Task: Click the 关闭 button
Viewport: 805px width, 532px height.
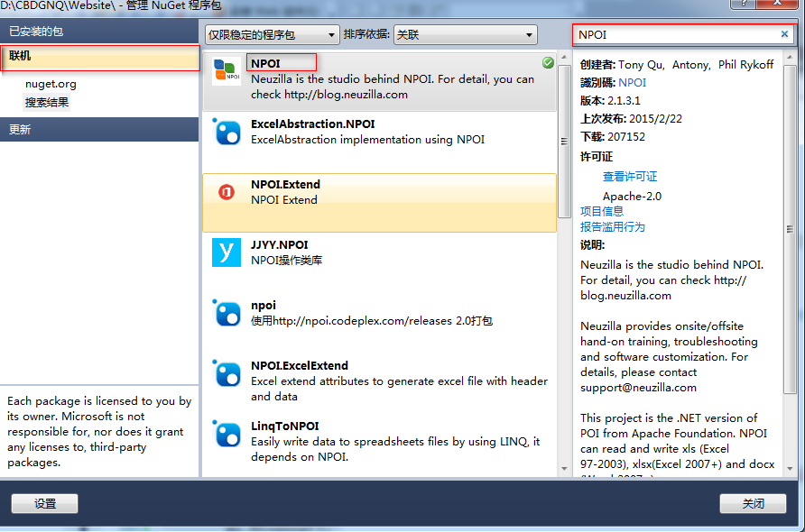Action: point(753,504)
